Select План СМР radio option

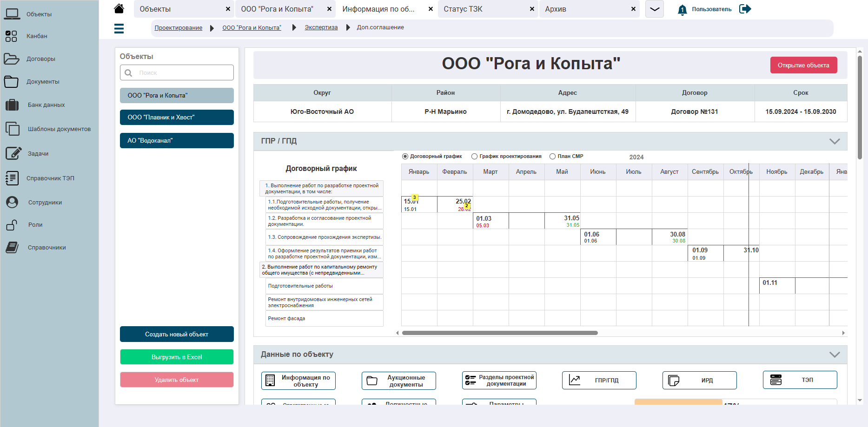(552, 157)
